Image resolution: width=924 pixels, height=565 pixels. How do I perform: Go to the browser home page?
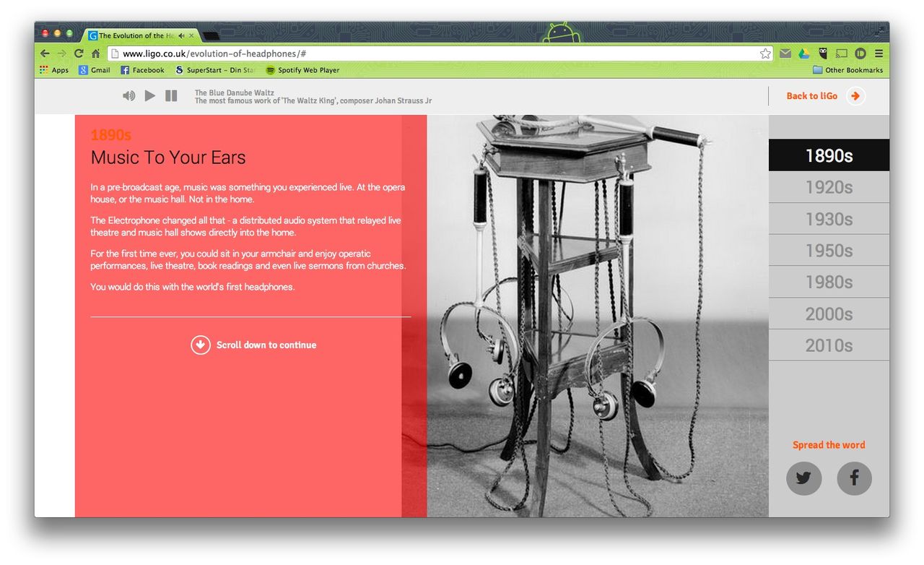[95, 53]
